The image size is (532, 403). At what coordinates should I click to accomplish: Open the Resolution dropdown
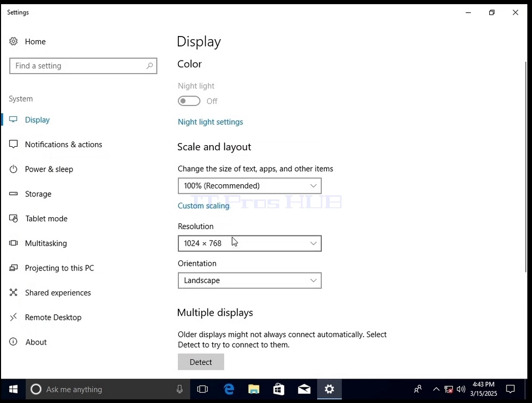point(249,243)
